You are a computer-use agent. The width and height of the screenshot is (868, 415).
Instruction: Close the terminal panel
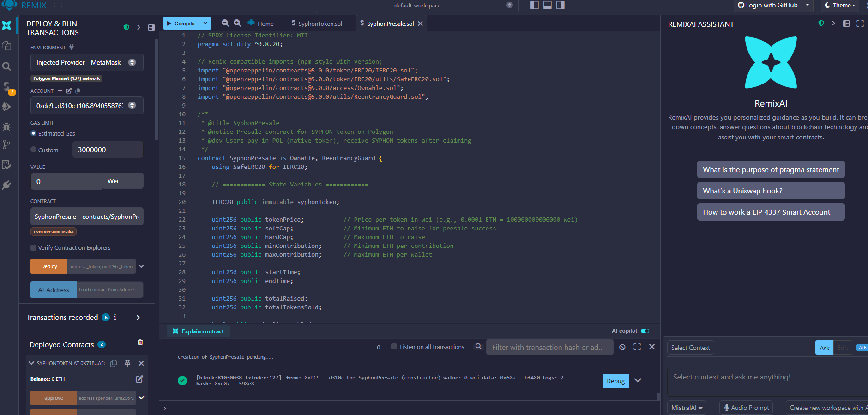tap(652, 347)
